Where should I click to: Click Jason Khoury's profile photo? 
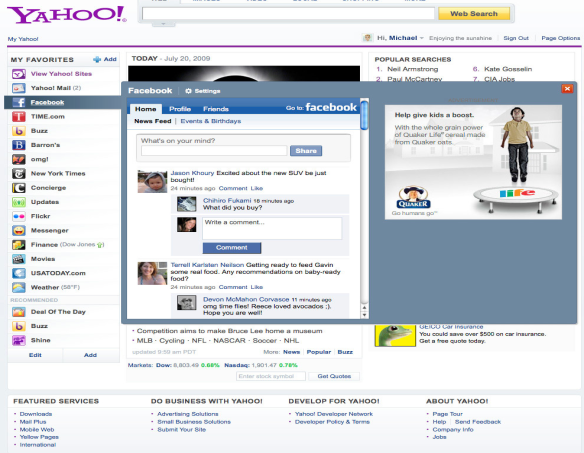coord(152,181)
